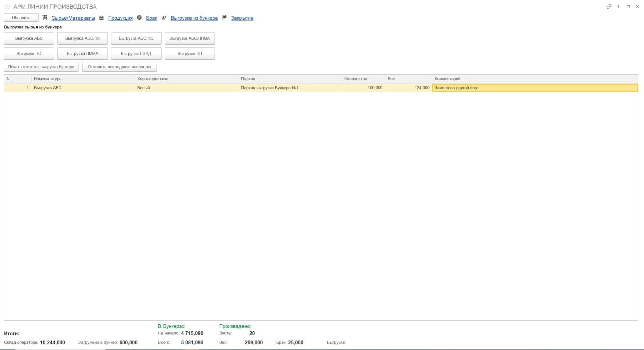
Task: Cancel the last operation
Action: pos(119,67)
